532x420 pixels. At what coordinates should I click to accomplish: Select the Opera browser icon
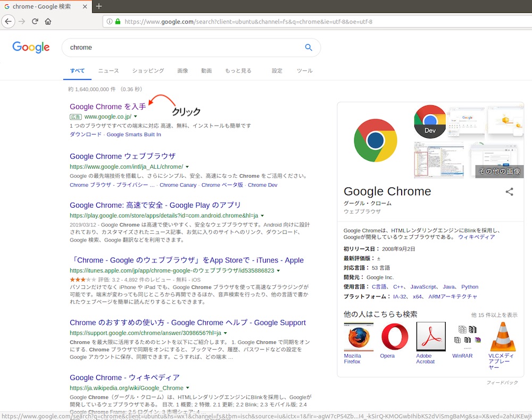tap(395, 336)
